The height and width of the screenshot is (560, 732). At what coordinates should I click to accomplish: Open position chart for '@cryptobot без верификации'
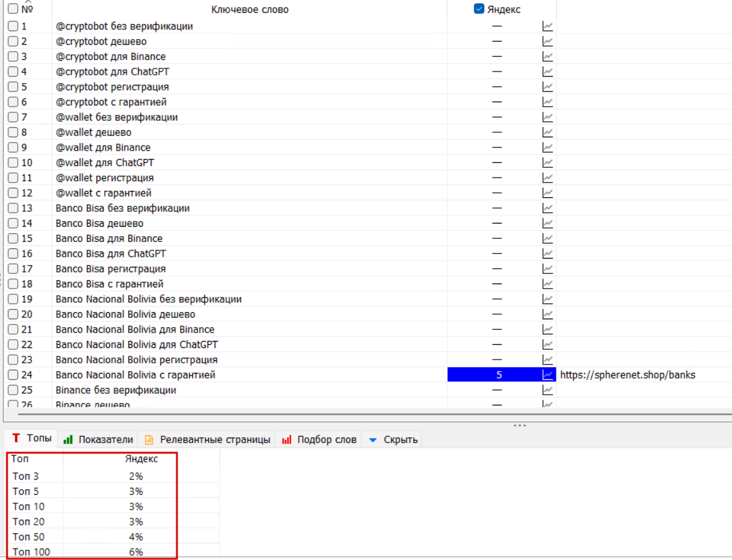click(547, 27)
